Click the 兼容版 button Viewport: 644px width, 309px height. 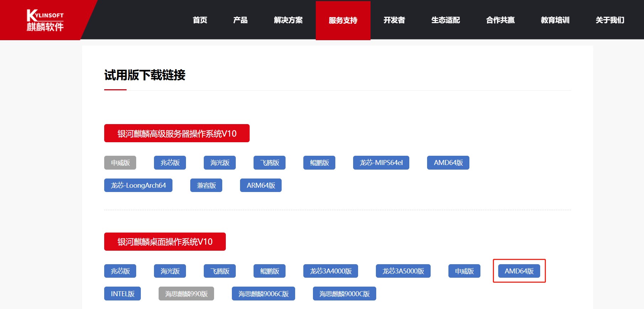tap(206, 185)
